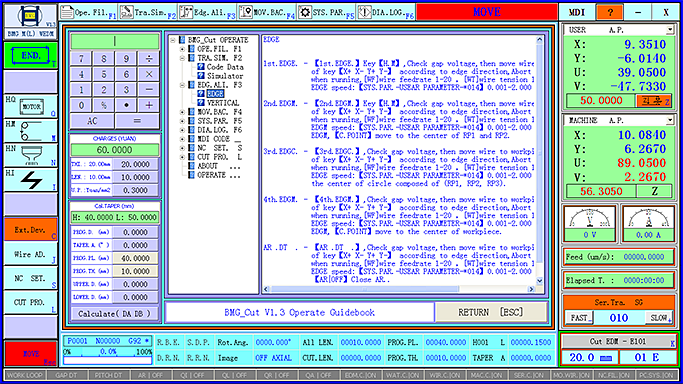The image size is (683, 384).
Task: Click the RETURN [ESC] button
Action: tap(490, 312)
